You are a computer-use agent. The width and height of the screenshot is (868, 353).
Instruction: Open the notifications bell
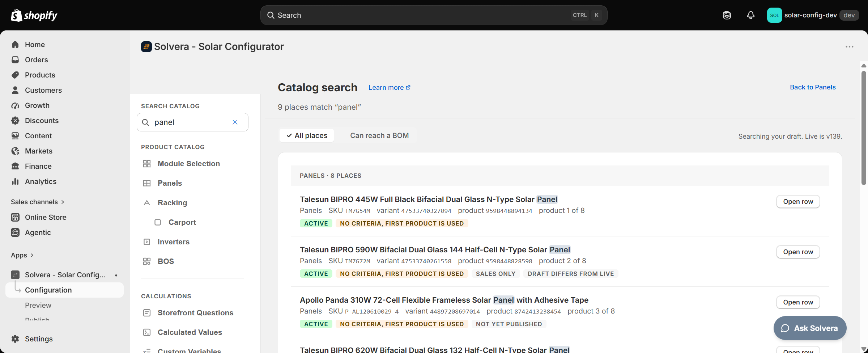click(751, 15)
